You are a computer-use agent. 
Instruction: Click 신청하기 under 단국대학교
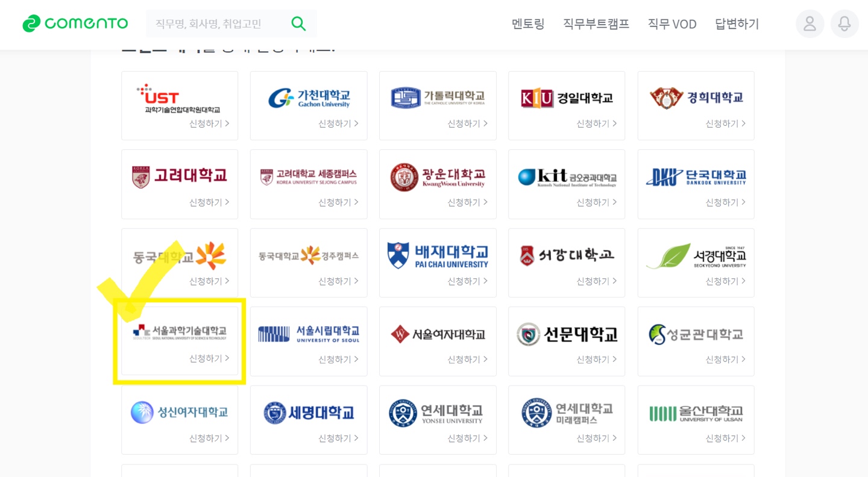726,202
